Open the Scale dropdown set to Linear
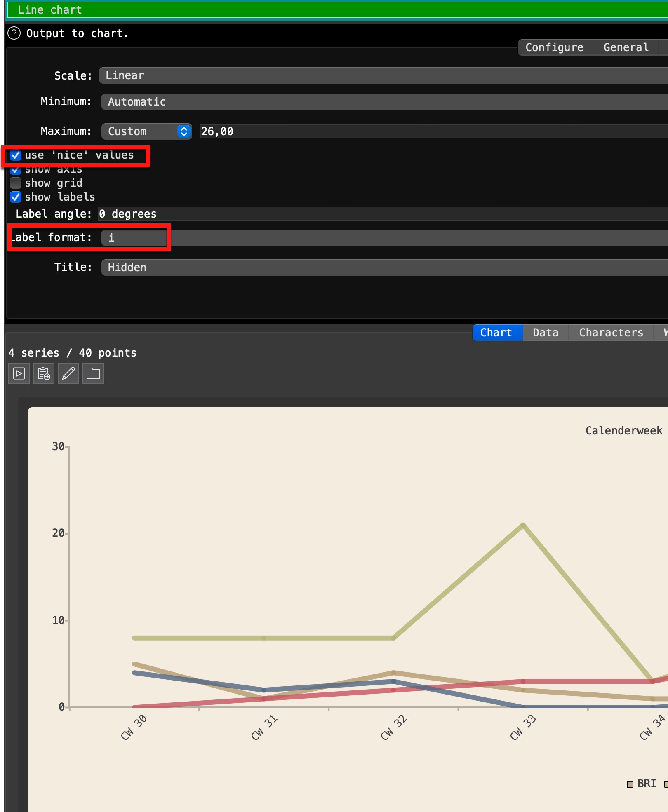 tap(383, 75)
